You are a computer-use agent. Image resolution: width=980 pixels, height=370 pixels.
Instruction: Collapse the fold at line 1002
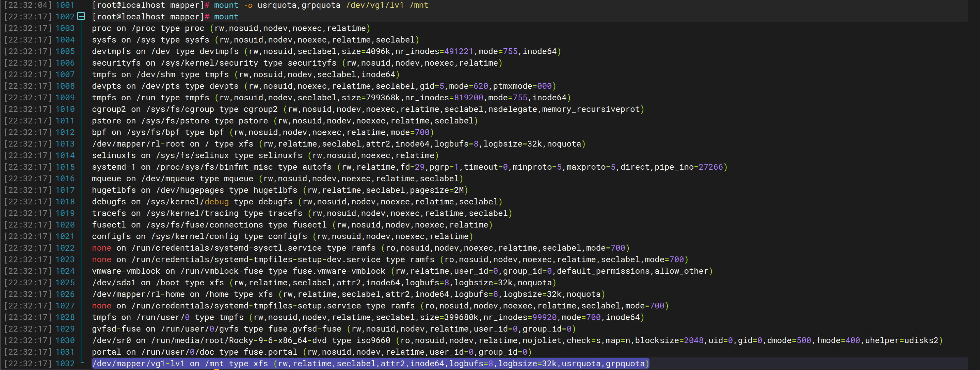81,16
